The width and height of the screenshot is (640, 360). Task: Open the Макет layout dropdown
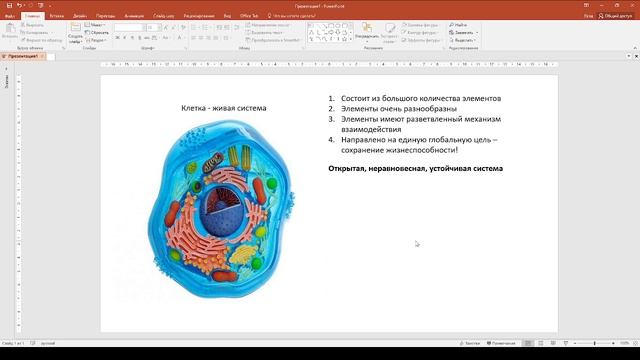(x=96, y=25)
